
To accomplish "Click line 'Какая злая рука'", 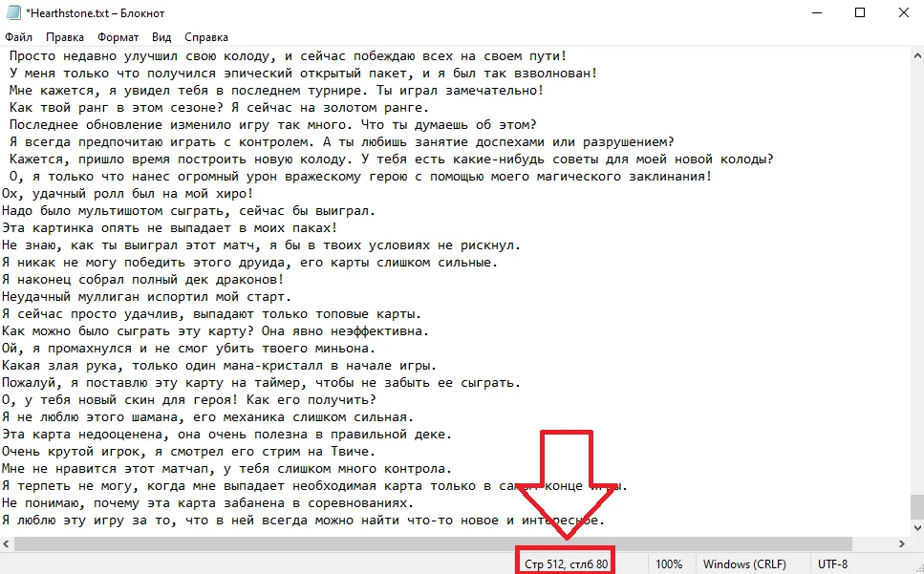I will pos(219,366).
